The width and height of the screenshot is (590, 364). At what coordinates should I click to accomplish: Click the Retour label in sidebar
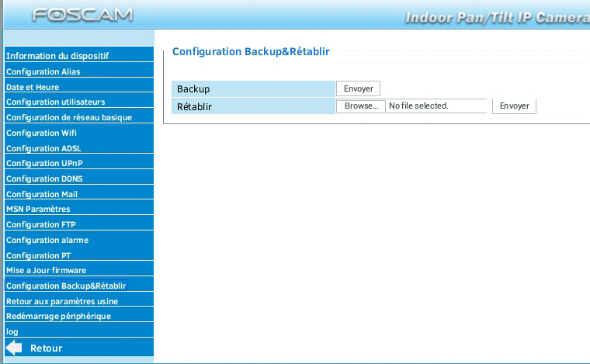point(47,348)
